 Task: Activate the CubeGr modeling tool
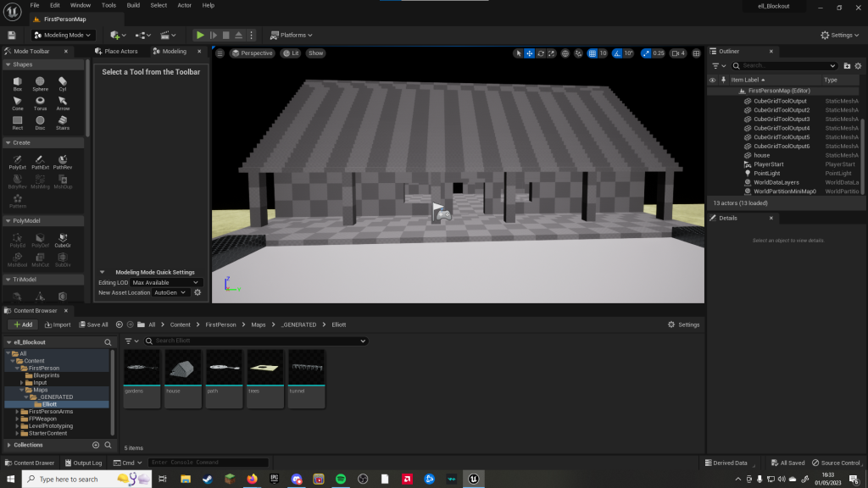63,240
